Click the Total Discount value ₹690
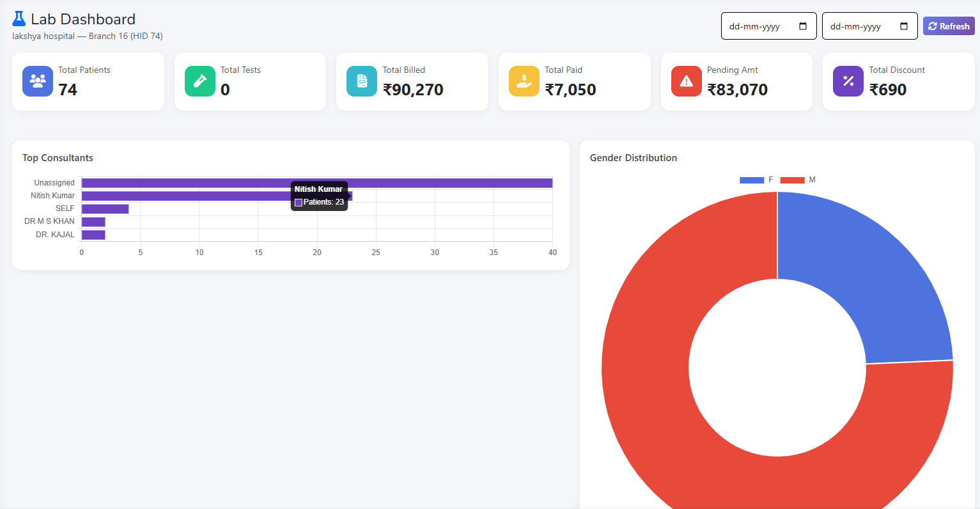The width and height of the screenshot is (980, 509). (x=888, y=90)
